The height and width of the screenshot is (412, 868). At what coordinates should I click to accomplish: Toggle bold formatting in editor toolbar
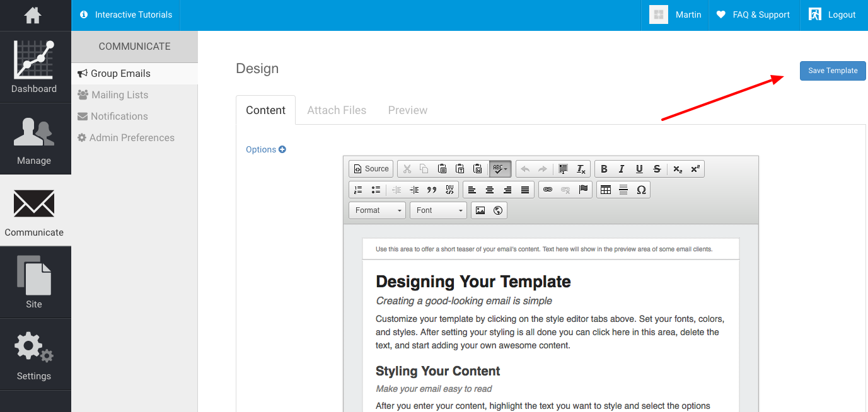604,169
